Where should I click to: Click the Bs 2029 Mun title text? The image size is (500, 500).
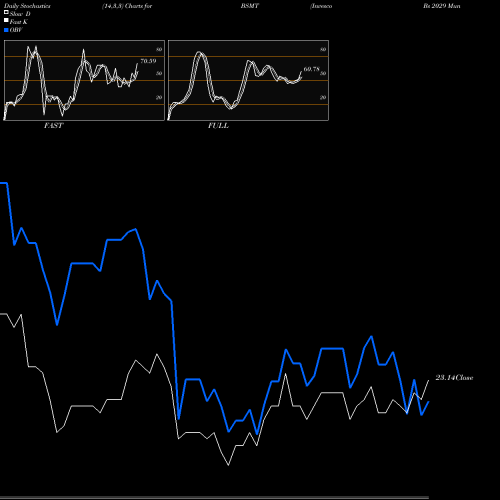click(442, 6)
